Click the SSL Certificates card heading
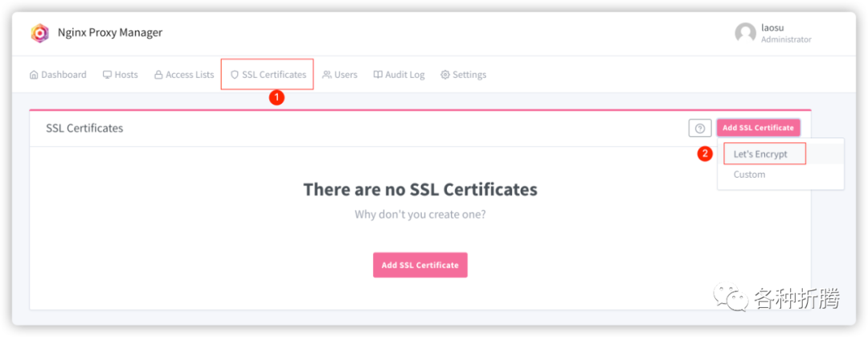 tap(84, 128)
